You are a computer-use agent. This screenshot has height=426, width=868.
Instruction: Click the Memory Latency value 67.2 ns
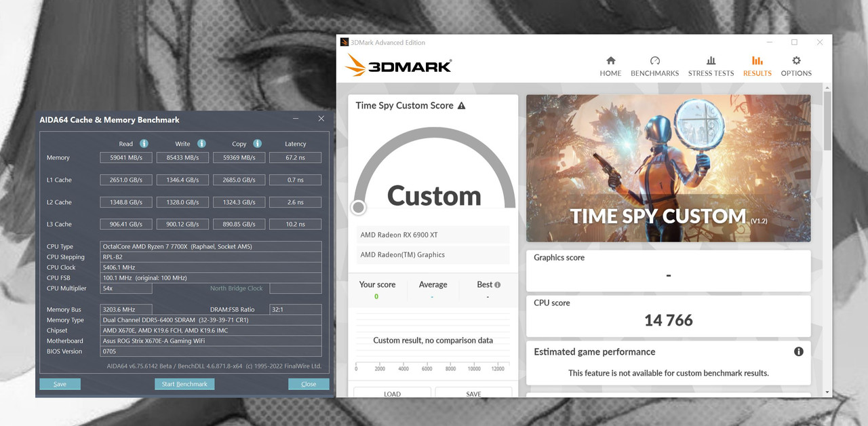click(x=295, y=157)
